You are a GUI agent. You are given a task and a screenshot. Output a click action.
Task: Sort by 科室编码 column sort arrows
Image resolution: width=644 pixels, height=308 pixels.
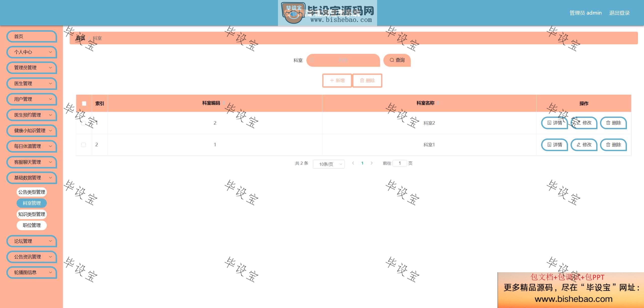[224, 103]
